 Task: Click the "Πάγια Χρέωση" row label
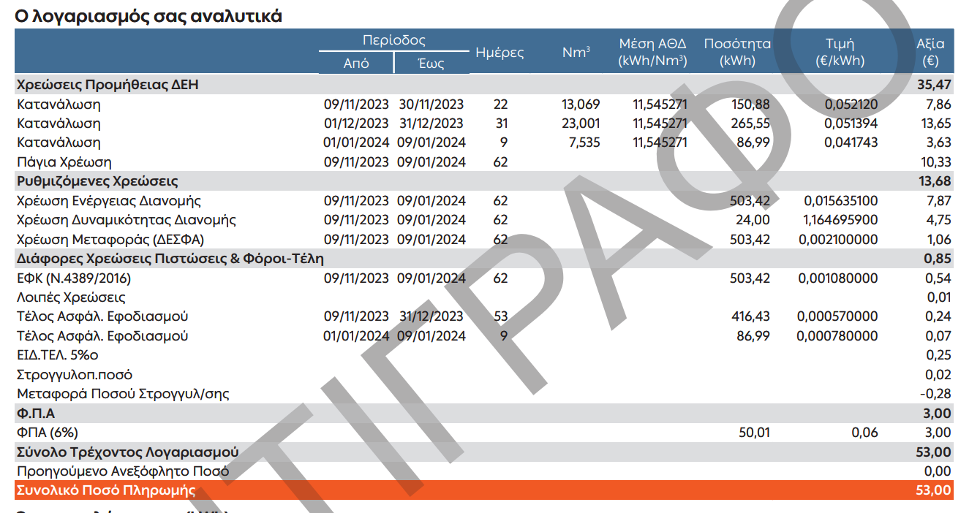(64, 162)
